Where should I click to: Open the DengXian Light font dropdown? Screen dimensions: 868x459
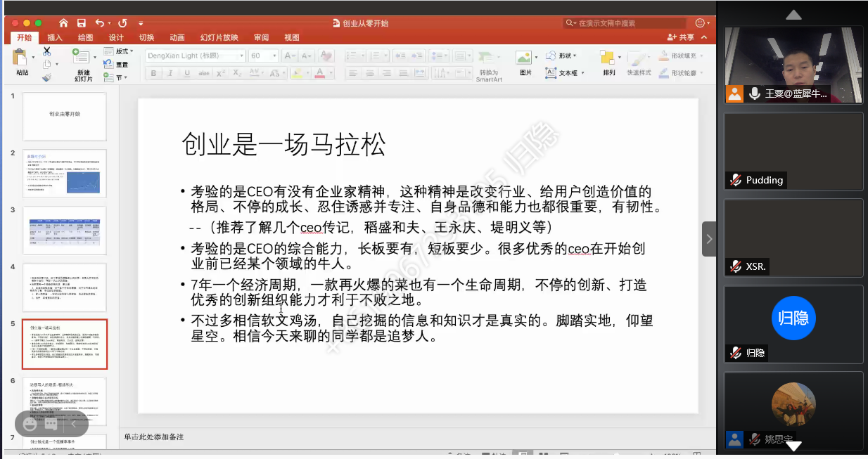(196, 56)
